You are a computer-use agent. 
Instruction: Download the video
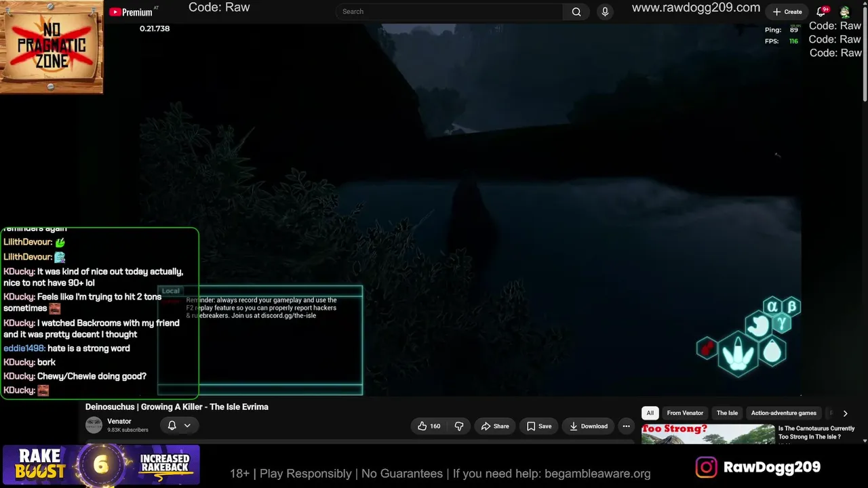click(588, 426)
